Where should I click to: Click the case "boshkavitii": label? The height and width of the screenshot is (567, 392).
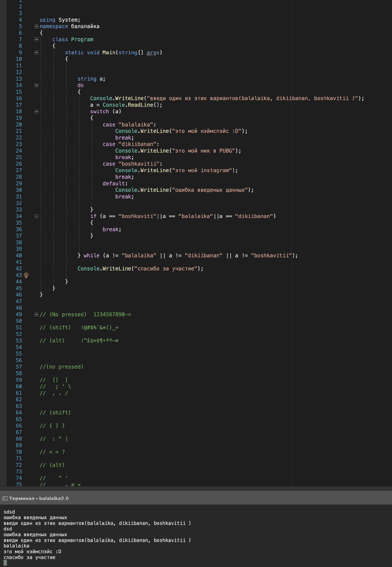coord(132,164)
